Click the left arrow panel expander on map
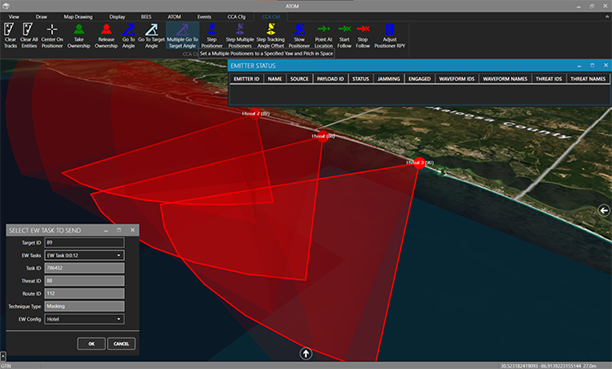This screenshot has width=612, height=369. pos(604,211)
